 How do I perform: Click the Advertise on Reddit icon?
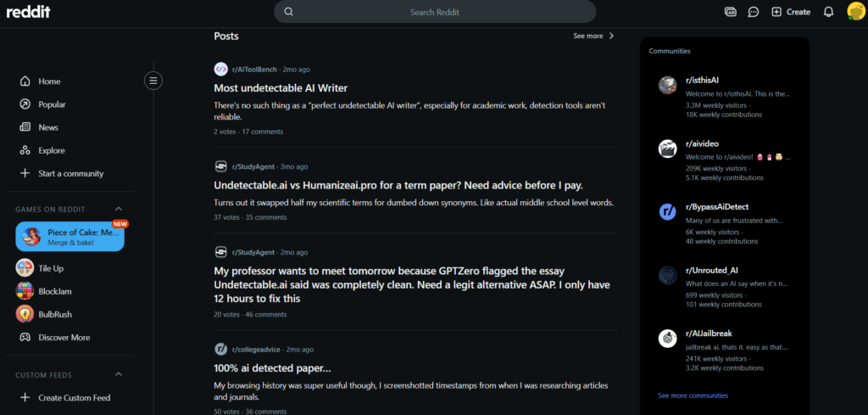pos(730,12)
